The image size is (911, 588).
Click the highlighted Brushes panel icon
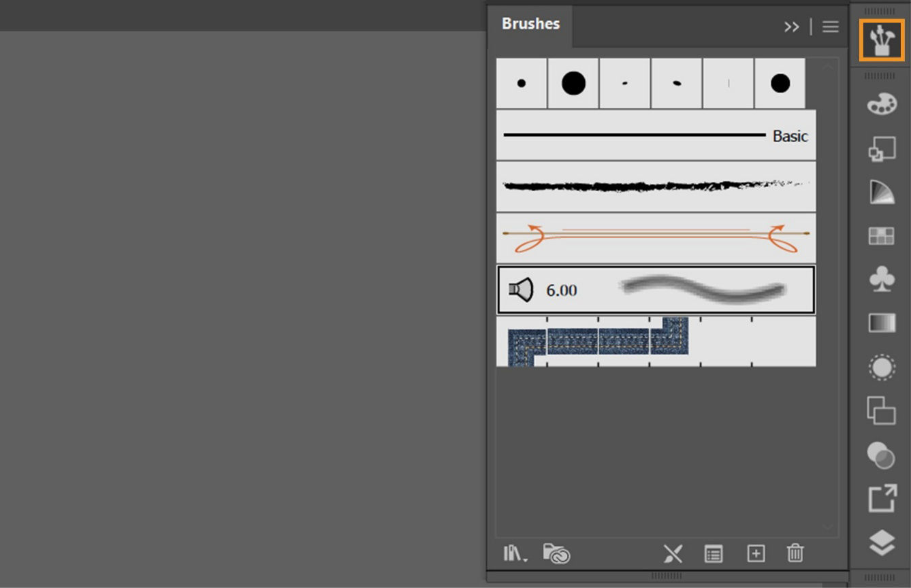(881, 39)
